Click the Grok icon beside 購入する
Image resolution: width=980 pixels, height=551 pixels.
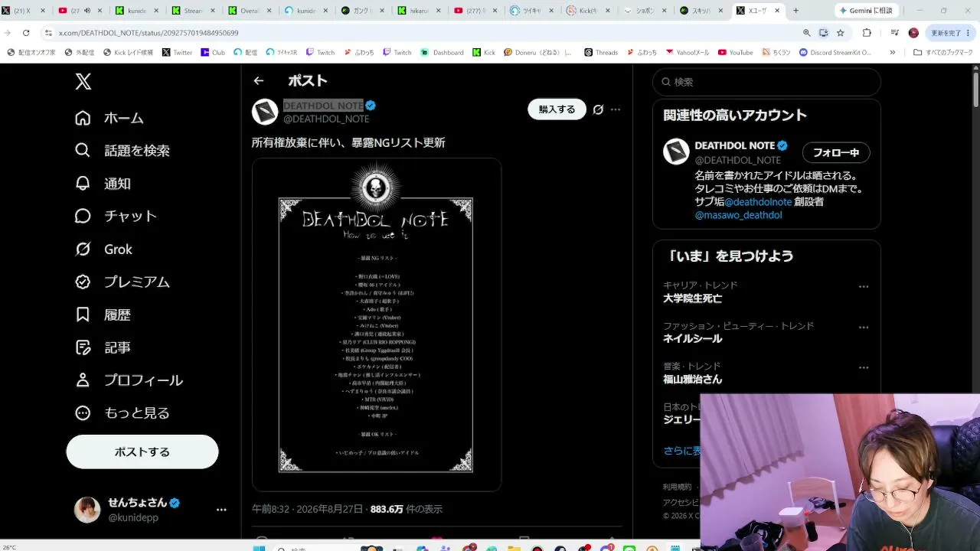(x=598, y=109)
